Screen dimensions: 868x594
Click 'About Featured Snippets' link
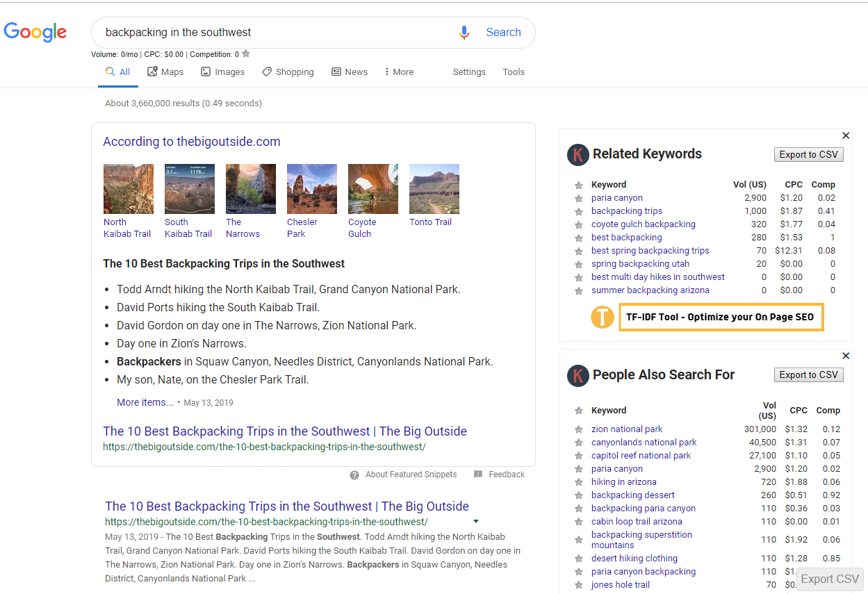[411, 475]
